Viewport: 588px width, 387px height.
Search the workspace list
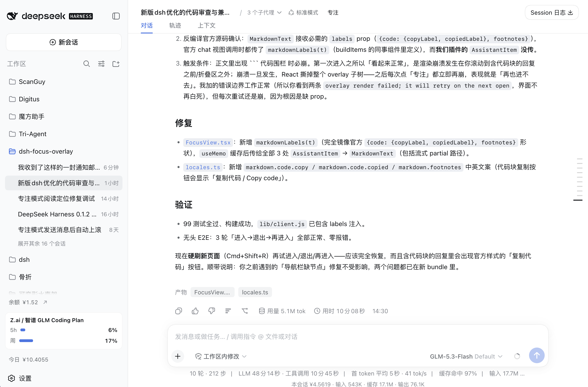[x=86, y=64]
